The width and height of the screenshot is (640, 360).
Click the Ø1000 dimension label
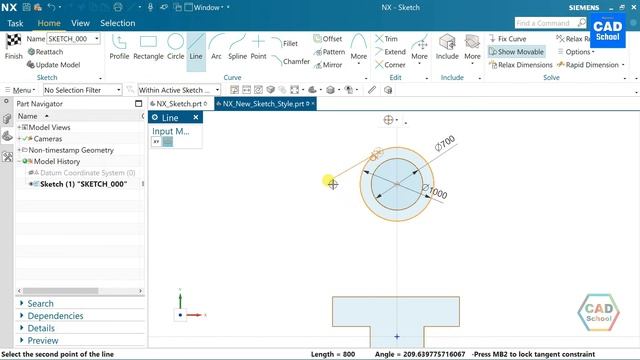click(434, 191)
